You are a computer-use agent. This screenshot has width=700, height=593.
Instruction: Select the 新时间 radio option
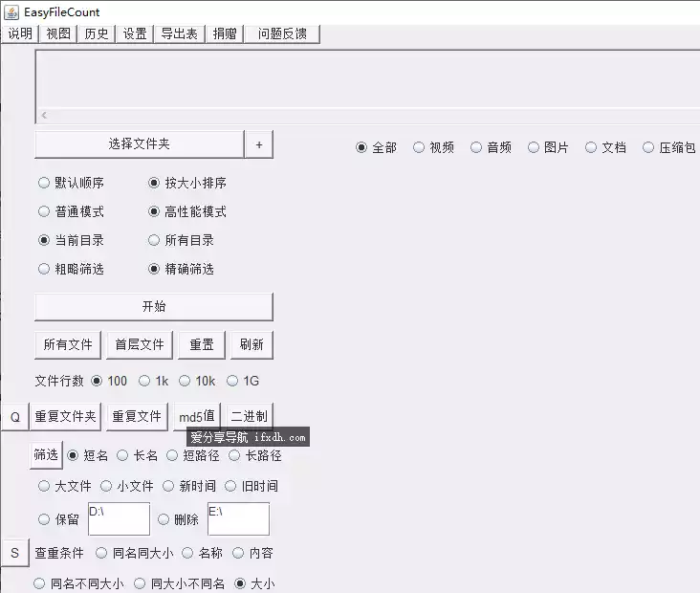189,486
